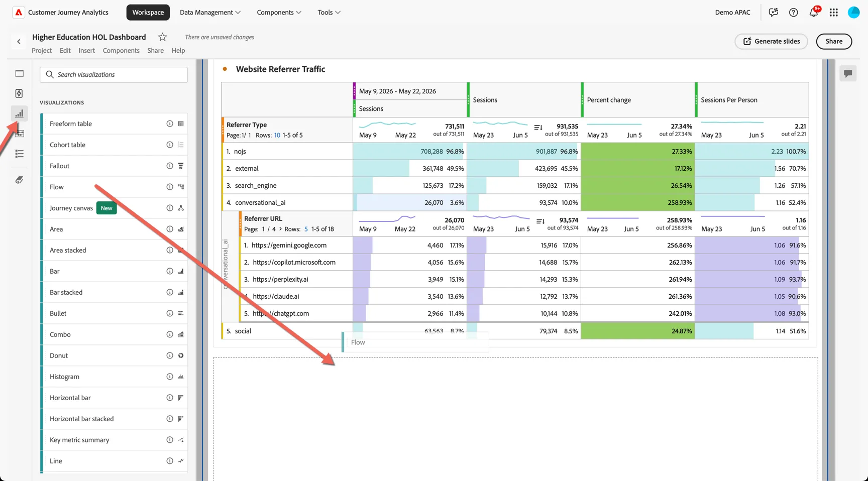Favorite the project with the star icon

[x=162, y=37]
